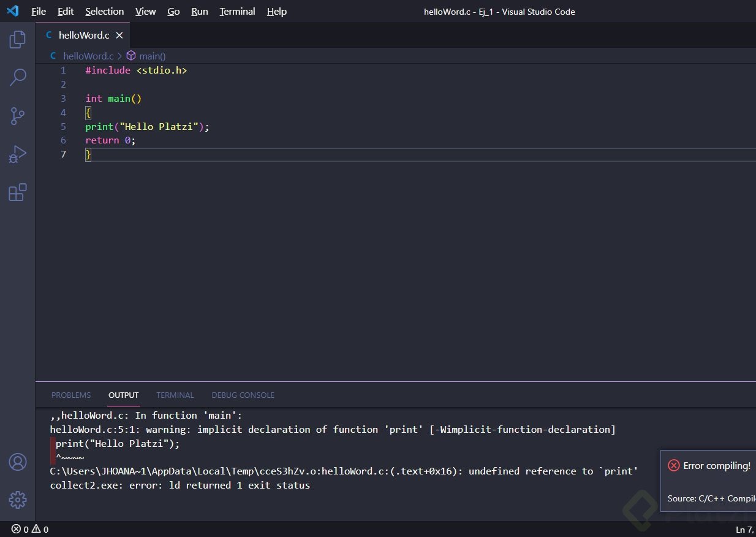
Task: Expand the main() breadcrumb symbol
Action: (152, 56)
